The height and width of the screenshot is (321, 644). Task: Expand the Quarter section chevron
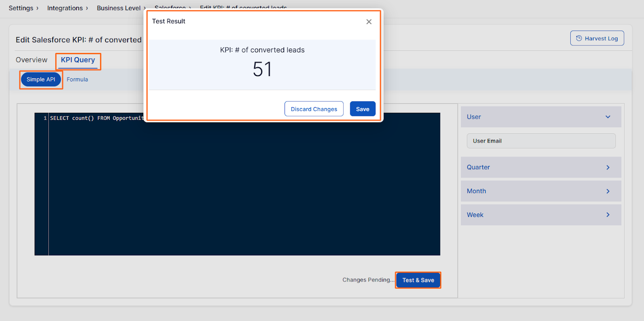pos(608,167)
